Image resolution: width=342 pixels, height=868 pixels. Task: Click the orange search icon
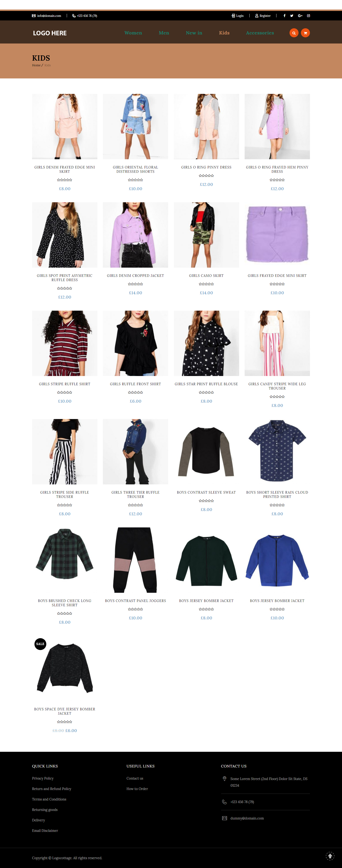pos(294,33)
